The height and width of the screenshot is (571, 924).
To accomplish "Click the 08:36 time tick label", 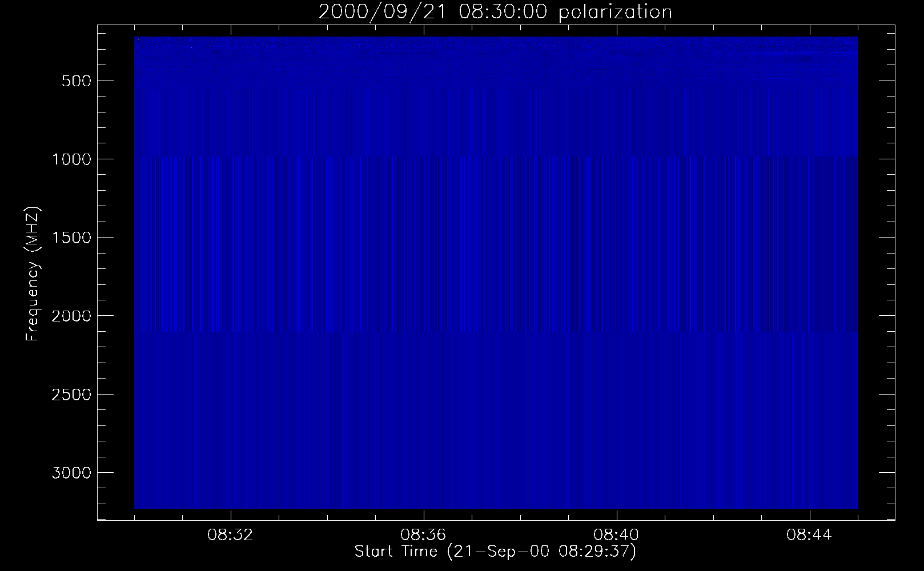I will tap(424, 536).
